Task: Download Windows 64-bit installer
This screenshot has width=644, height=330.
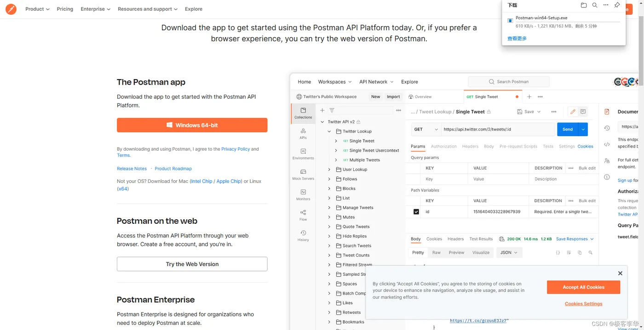Action: [192, 125]
